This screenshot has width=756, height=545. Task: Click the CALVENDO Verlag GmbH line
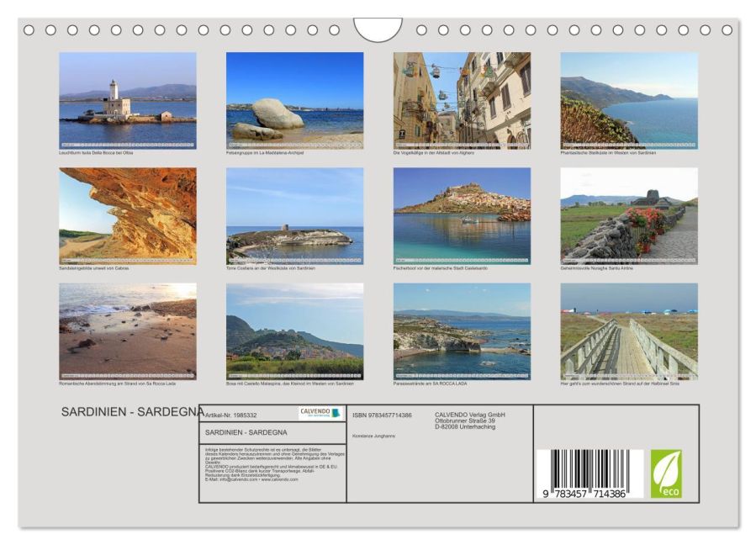pos(470,415)
